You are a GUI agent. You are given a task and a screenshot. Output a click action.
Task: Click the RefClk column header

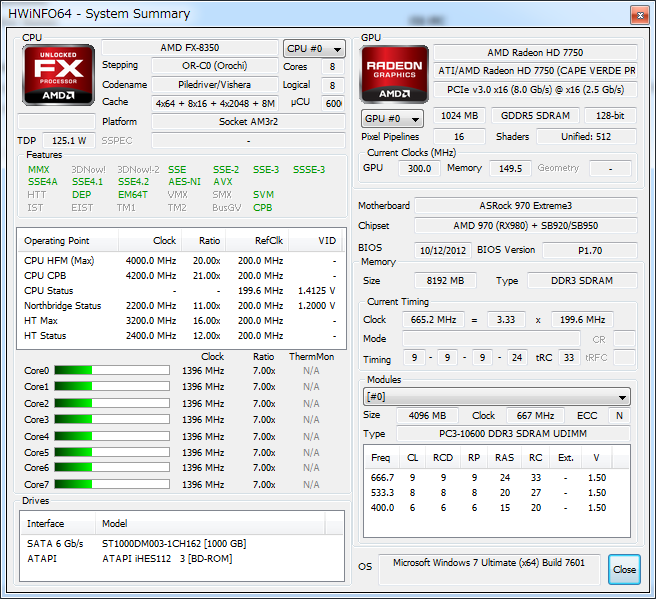256,241
